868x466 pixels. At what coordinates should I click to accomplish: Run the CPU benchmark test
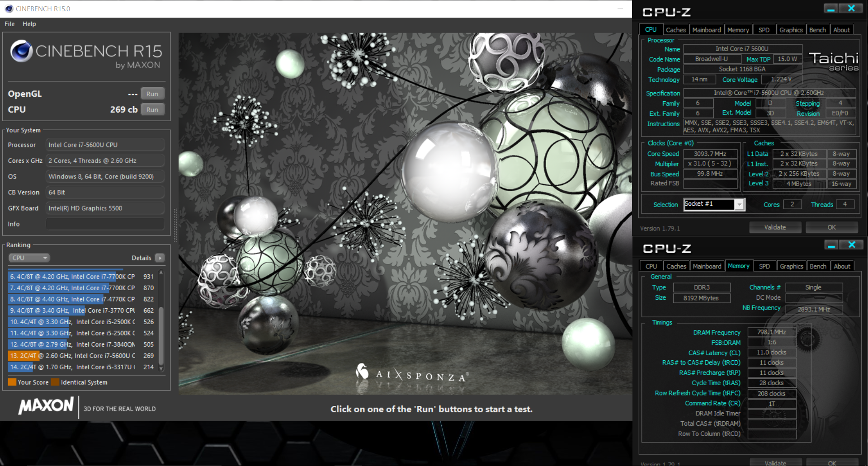[x=152, y=110]
